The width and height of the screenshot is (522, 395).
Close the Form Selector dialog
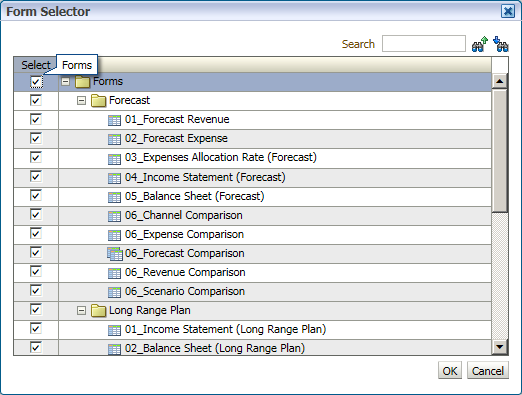[x=508, y=11]
